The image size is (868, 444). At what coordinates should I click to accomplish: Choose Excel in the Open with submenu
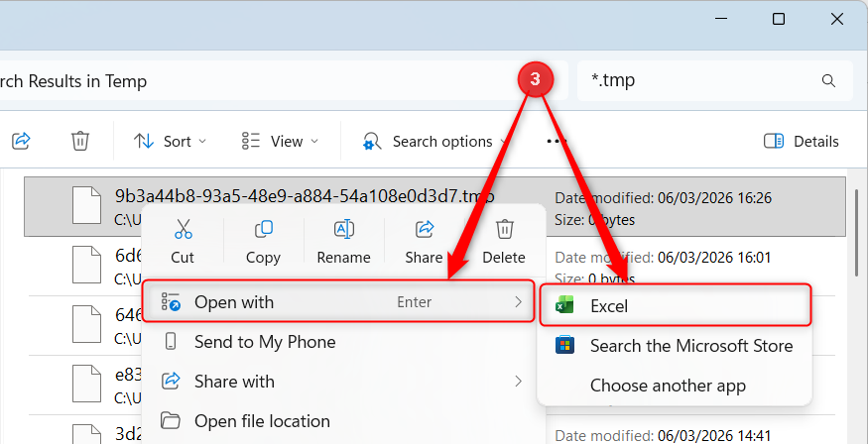click(676, 305)
